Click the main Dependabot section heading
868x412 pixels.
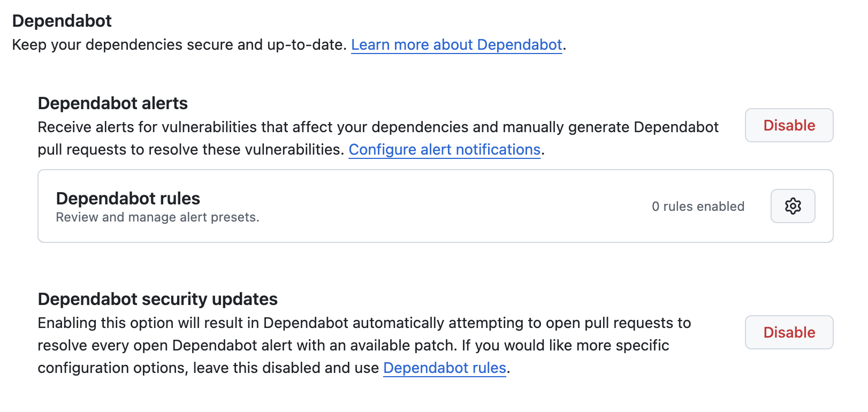pyautogui.click(x=62, y=21)
